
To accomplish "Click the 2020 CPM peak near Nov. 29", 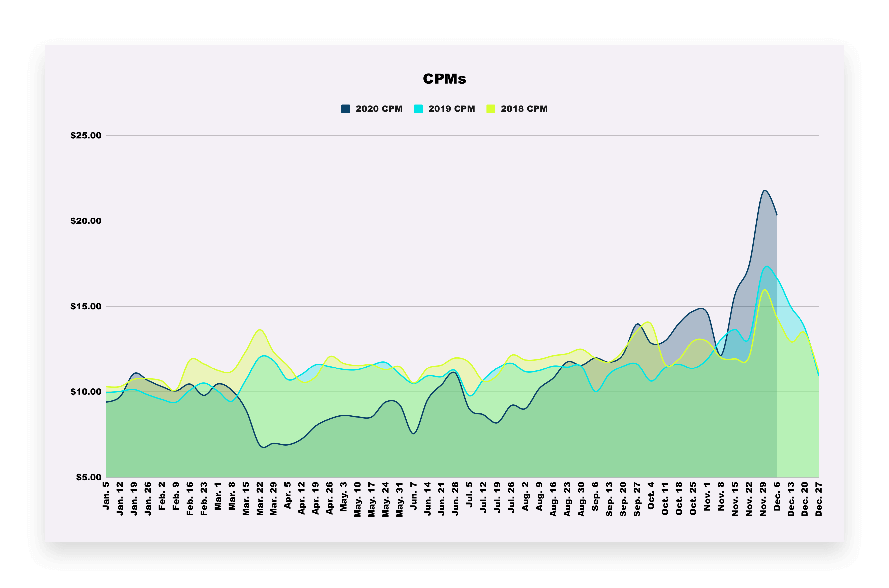I will tap(765, 191).
